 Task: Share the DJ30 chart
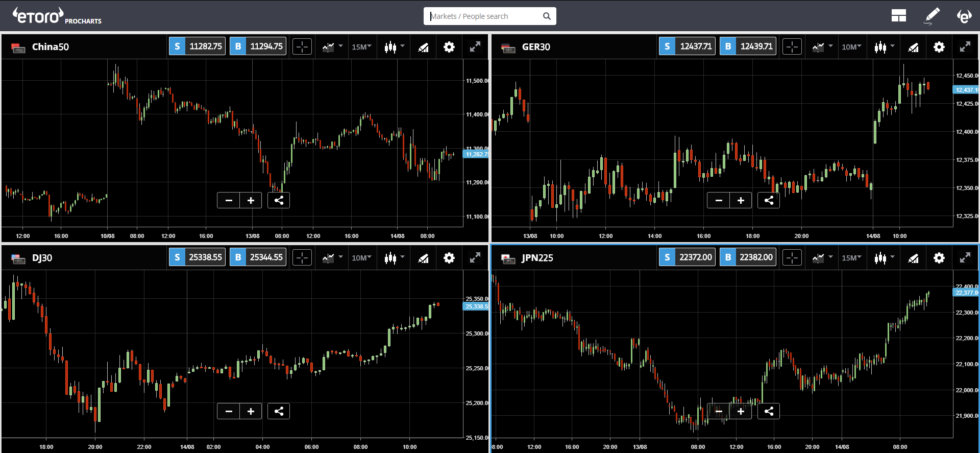[x=279, y=411]
